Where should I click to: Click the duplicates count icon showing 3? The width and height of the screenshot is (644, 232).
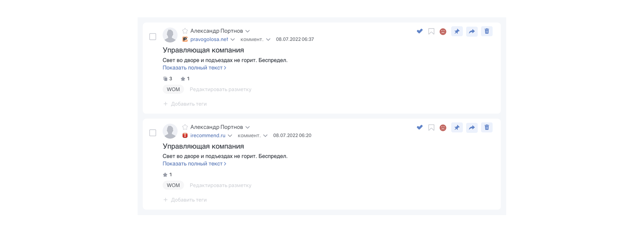tap(166, 79)
